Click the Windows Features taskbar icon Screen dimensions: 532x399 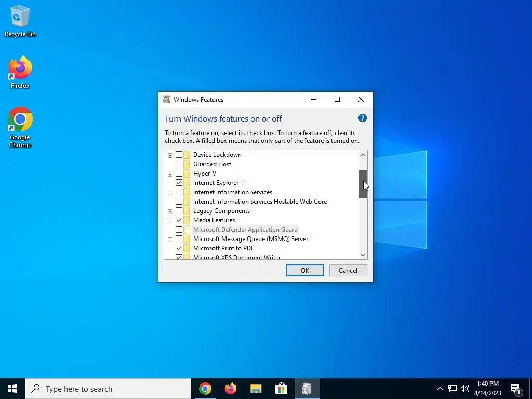[307, 389]
